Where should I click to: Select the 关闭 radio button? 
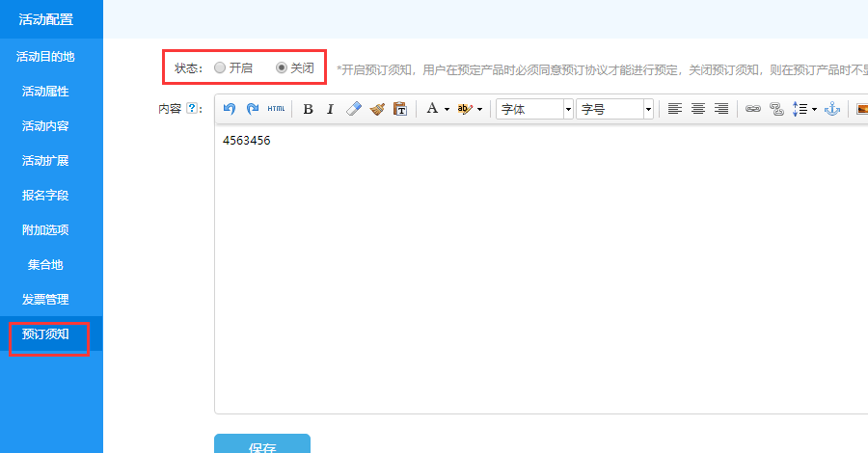(282, 68)
